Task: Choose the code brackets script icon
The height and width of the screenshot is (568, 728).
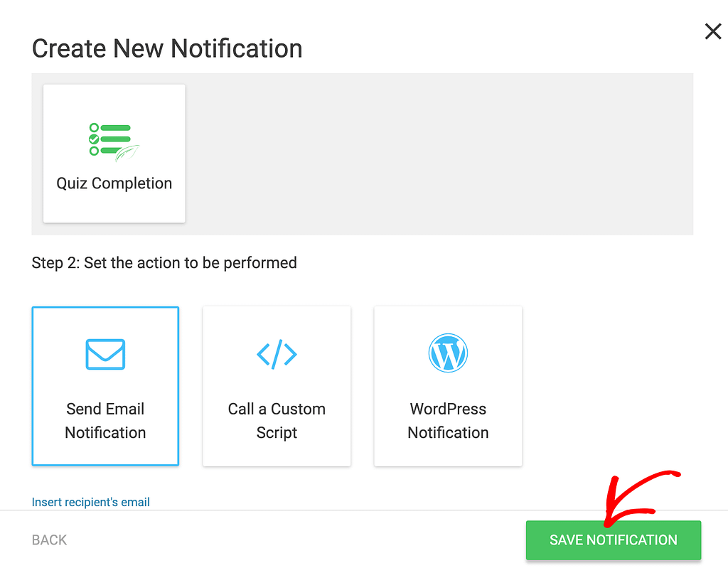Action: [277, 353]
